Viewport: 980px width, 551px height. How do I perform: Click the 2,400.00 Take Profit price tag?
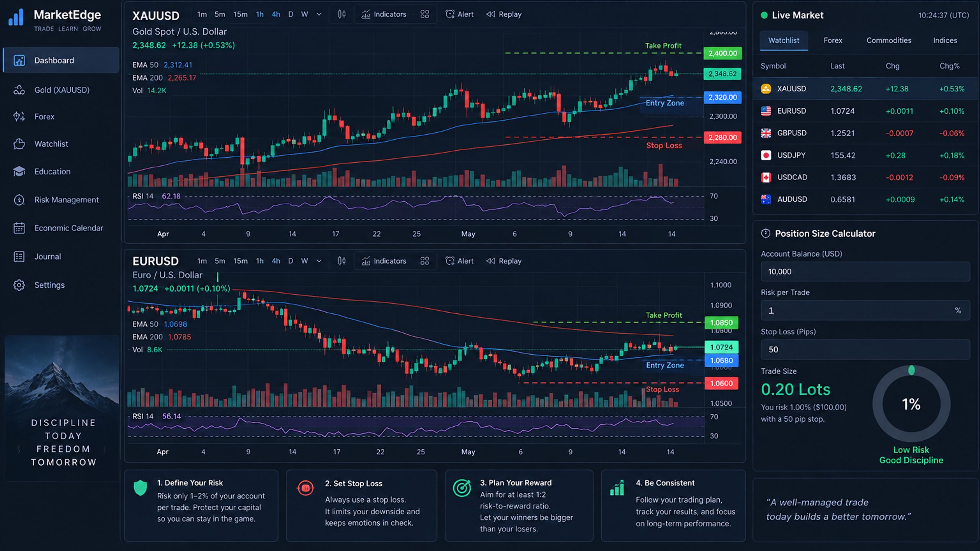(x=722, y=53)
